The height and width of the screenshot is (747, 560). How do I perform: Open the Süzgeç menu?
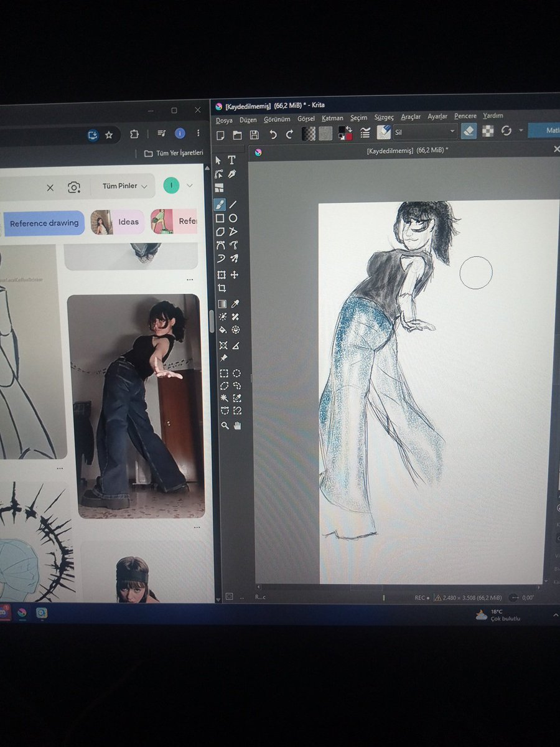pyautogui.click(x=385, y=117)
